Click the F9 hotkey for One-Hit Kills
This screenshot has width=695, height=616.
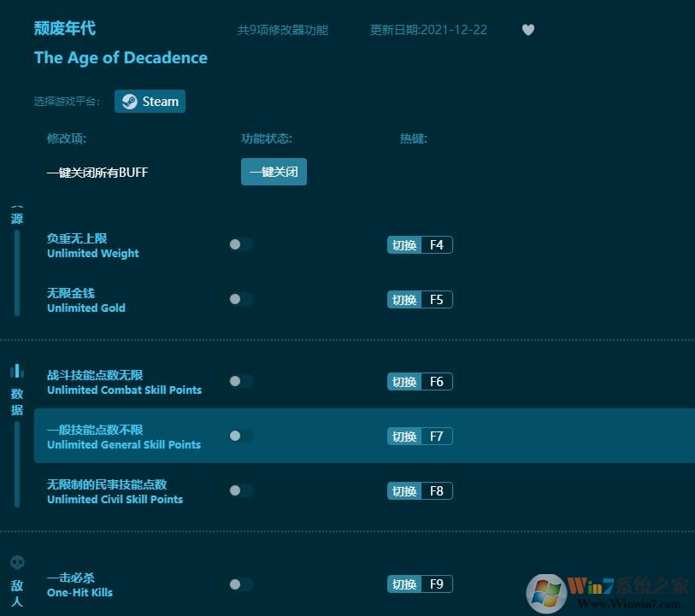tap(436, 584)
